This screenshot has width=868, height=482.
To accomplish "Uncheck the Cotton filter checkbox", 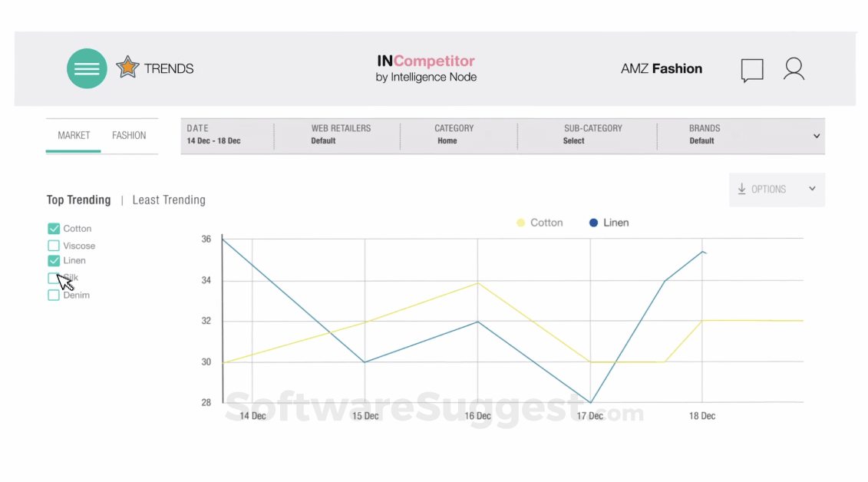I will [x=53, y=228].
